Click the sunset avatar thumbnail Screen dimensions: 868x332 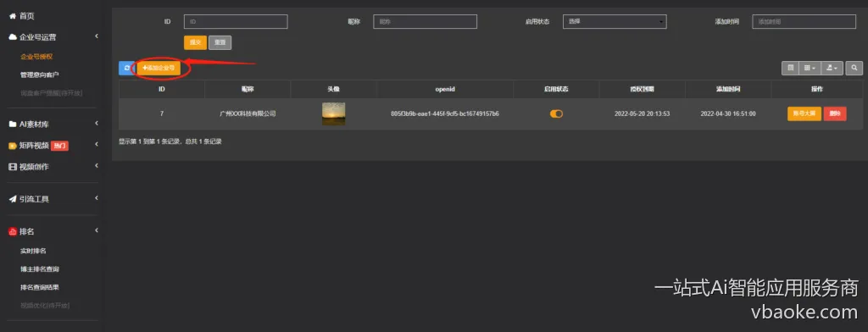pyautogui.click(x=334, y=114)
